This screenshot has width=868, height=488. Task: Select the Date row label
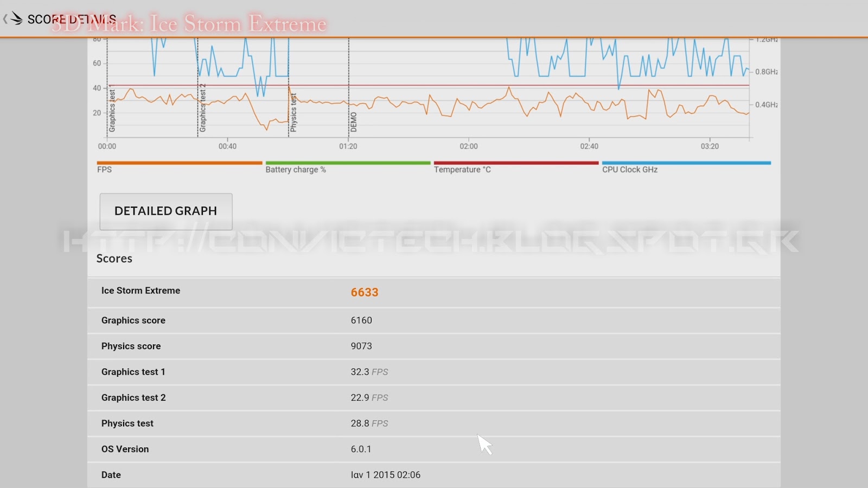click(111, 475)
